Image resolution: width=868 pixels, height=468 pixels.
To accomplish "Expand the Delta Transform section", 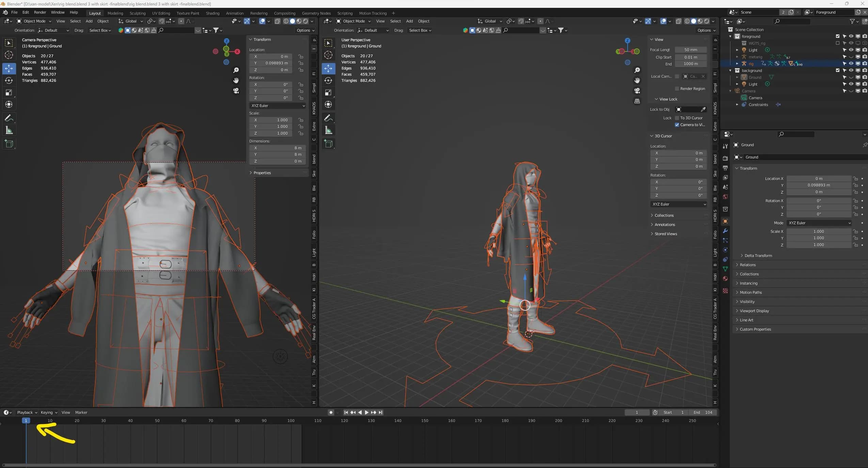I will pyautogui.click(x=757, y=255).
